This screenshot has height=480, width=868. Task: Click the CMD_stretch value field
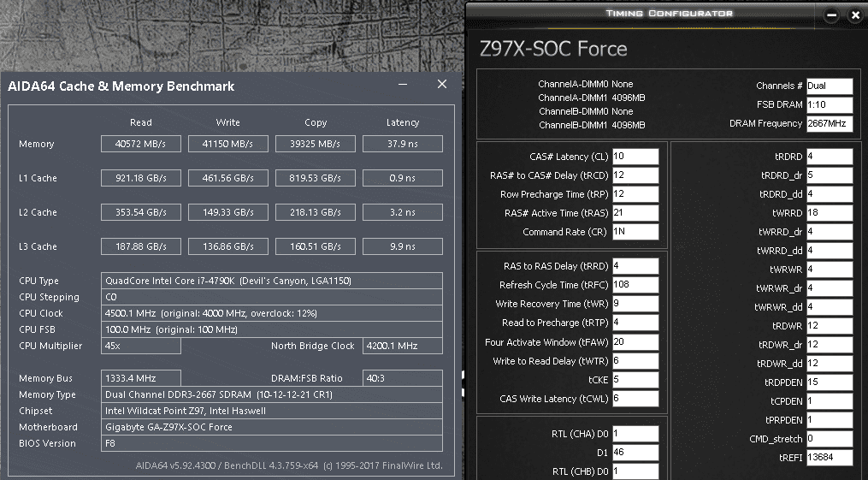click(830, 438)
